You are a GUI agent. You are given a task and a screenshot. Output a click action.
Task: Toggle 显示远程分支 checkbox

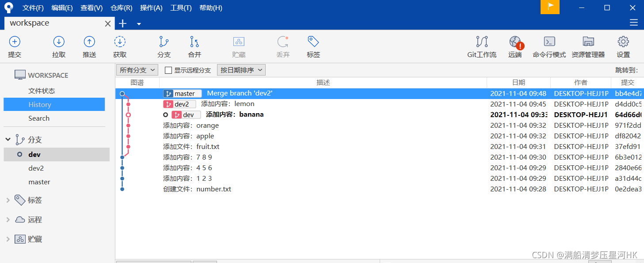pyautogui.click(x=168, y=70)
